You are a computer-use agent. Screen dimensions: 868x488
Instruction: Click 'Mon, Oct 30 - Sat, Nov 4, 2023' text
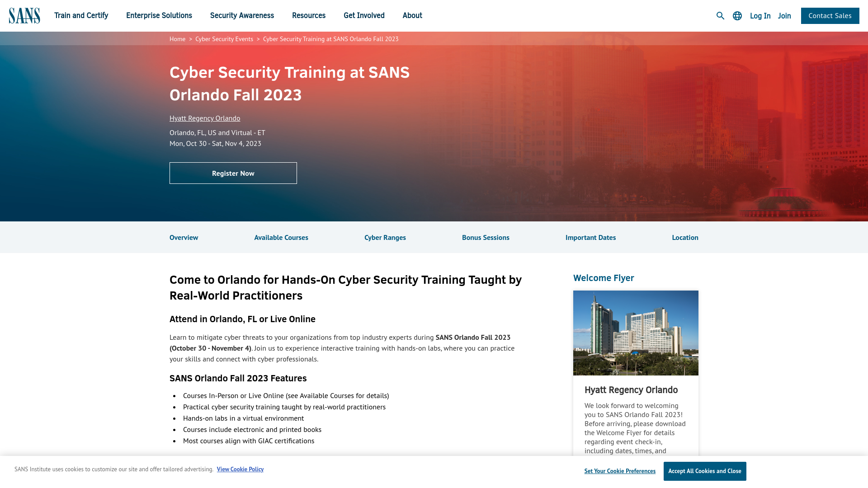click(x=215, y=143)
